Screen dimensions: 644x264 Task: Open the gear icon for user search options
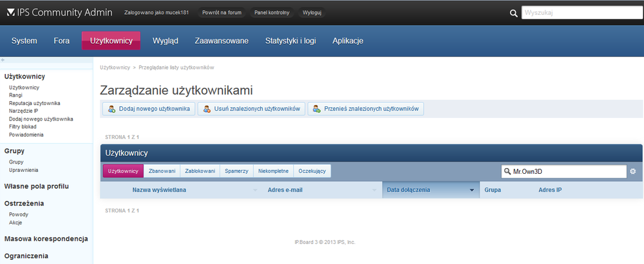tap(632, 171)
